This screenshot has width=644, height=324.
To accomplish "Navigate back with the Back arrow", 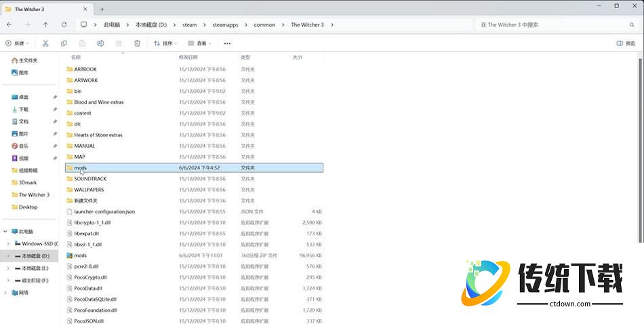I will (x=9, y=25).
